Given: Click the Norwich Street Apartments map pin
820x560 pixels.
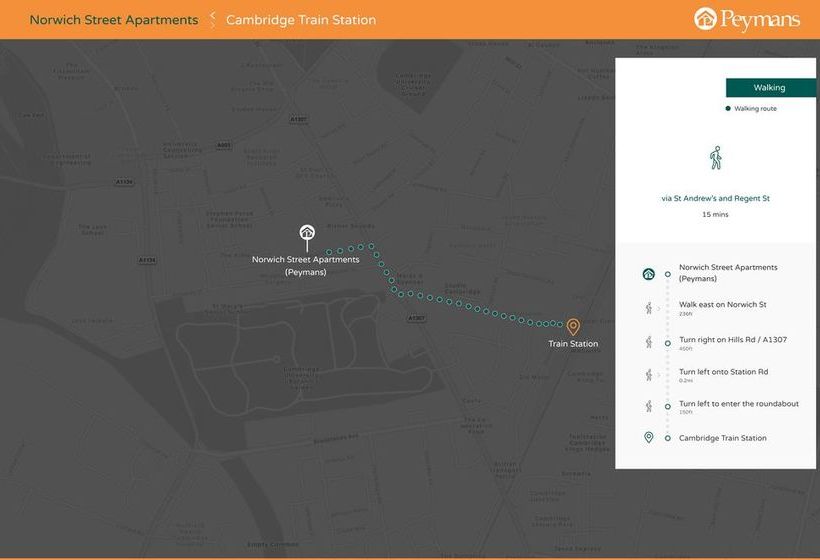Looking at the screenshot, I should (307, 234).
